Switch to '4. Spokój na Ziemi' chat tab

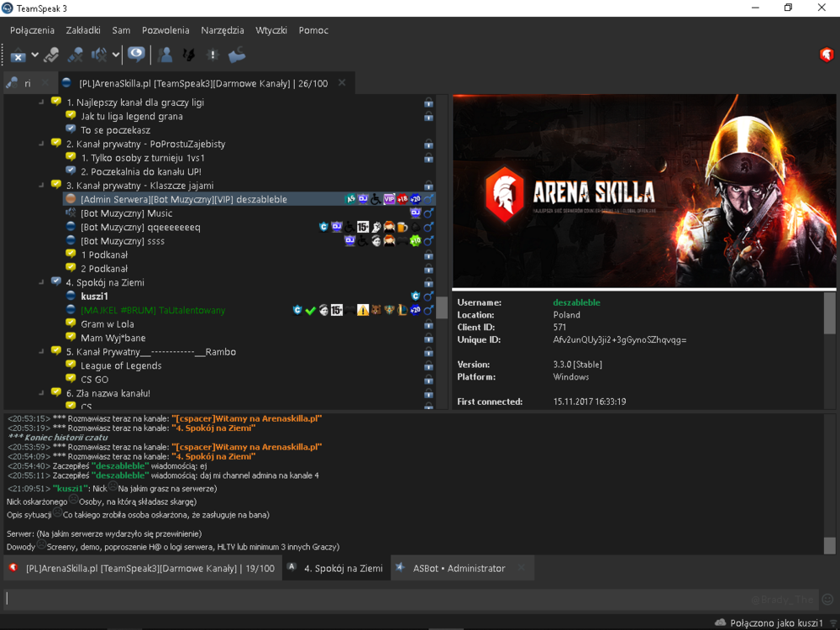337,569
